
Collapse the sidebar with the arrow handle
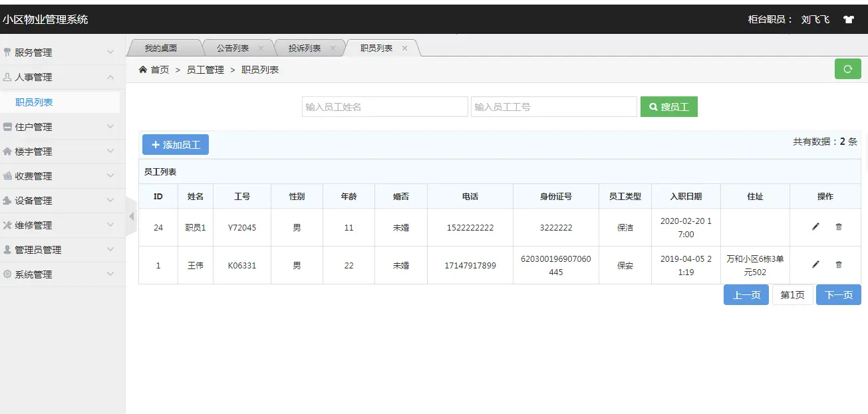tap(131, 216)
